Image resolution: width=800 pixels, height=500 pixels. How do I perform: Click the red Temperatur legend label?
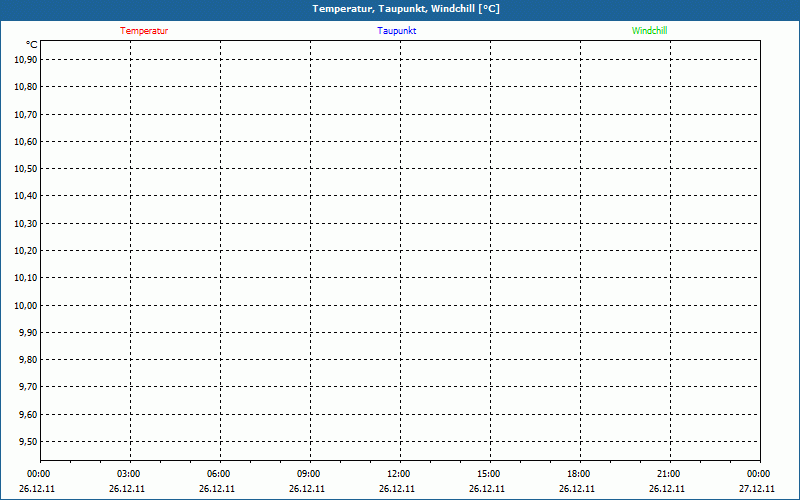(144, 31)
